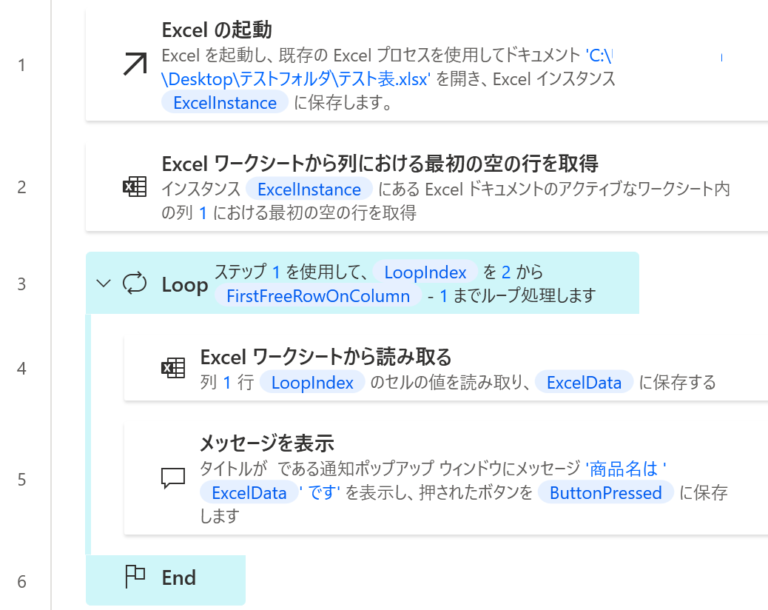768x610 pixels.
Task: Click the Excel icon in step 4
Action: (173, 368)
